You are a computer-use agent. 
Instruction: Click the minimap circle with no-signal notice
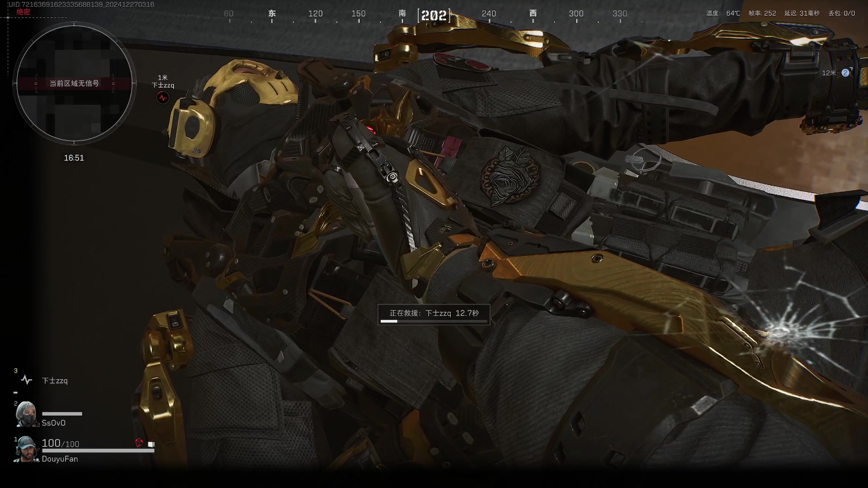tap(74, 83)
